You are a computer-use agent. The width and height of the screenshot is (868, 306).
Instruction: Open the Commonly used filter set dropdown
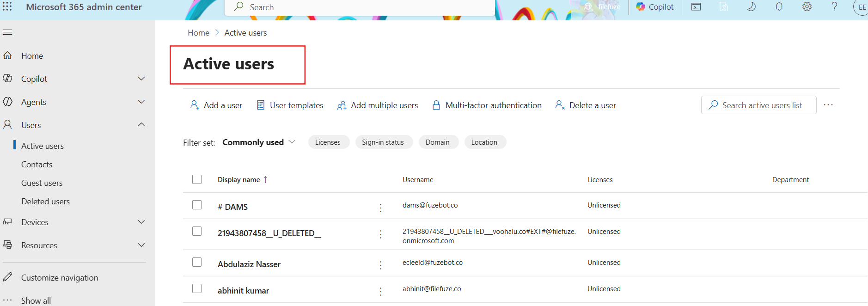click(259, 142)
